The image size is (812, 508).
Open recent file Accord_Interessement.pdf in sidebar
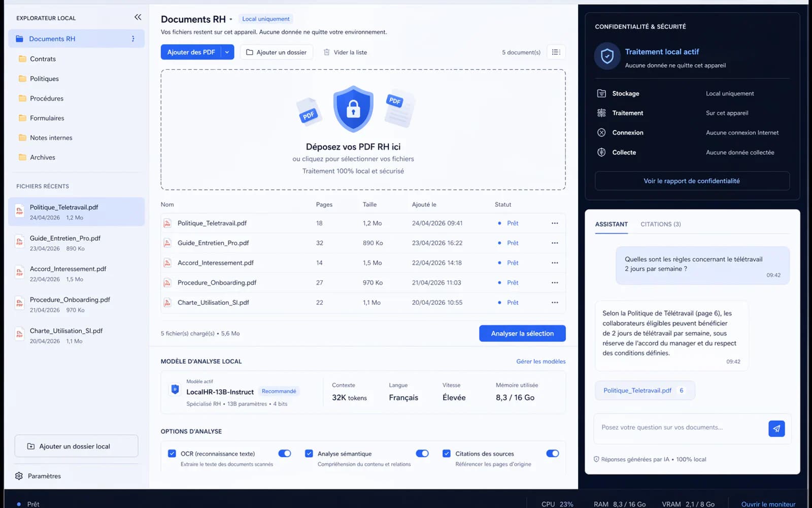pyautogui.click(x=76, y=274)
